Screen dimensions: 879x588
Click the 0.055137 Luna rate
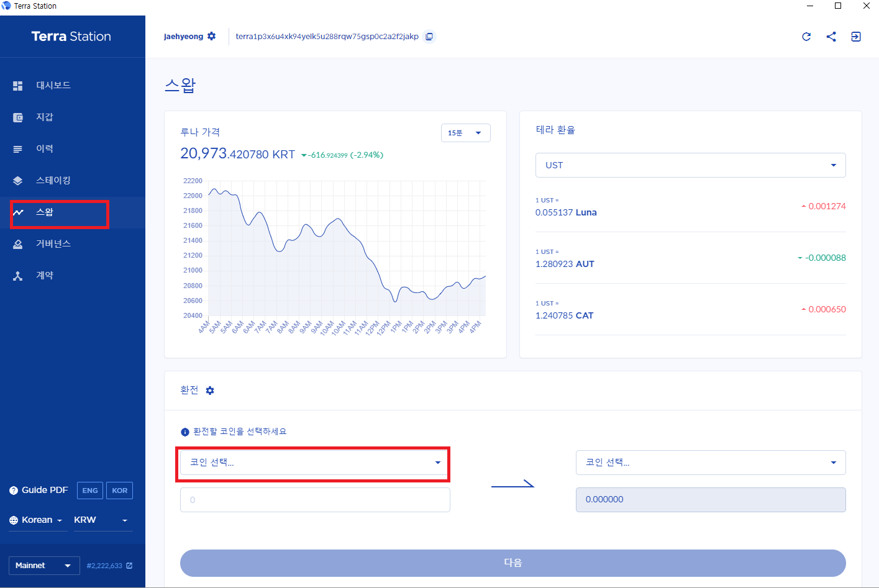point(566,212)
